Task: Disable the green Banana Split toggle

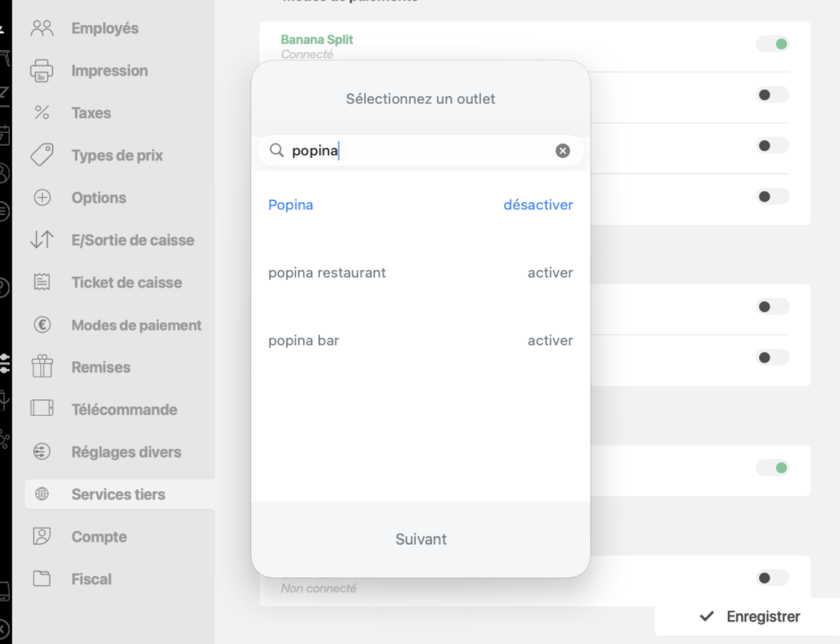Action: (x=772, y=43)
